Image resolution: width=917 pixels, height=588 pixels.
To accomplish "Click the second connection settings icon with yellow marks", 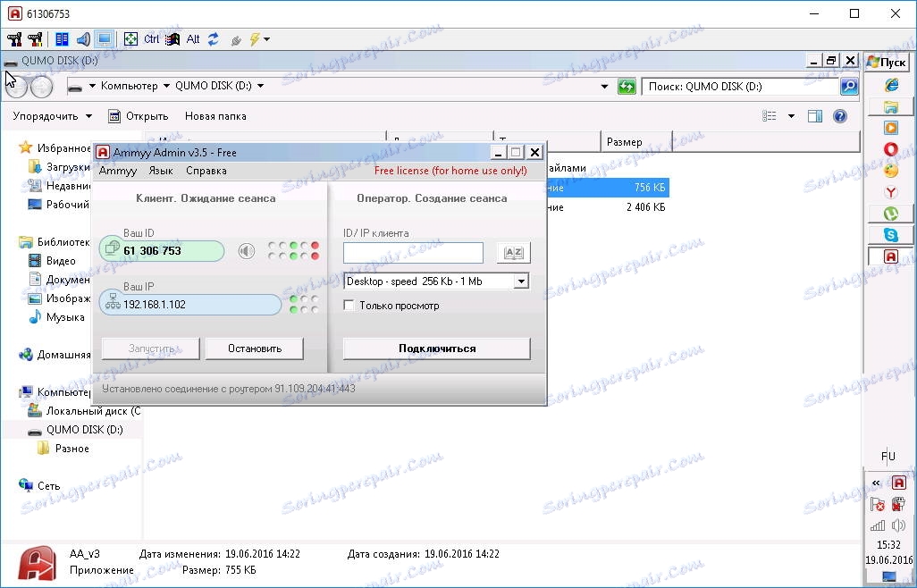I will (35, 39).
